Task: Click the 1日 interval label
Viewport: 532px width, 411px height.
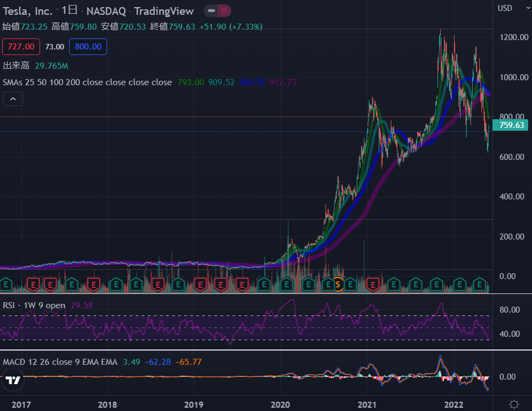Action: (x=69, y=10)
